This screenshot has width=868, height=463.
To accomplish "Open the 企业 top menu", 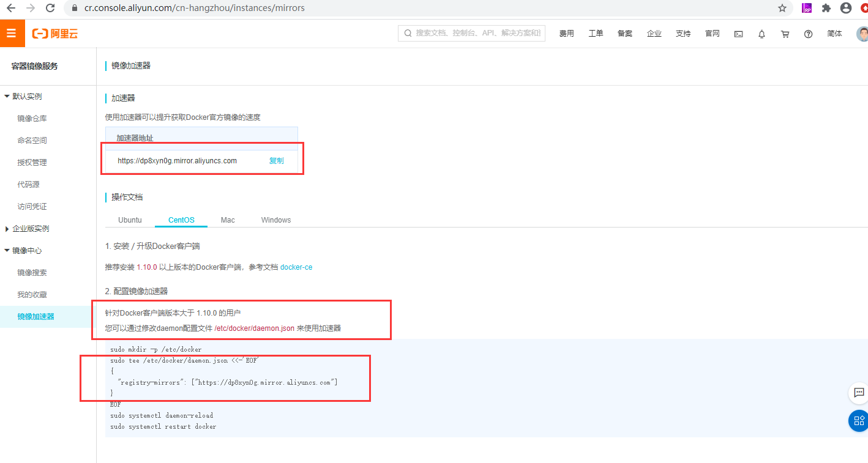I will [x=654, y=34].
